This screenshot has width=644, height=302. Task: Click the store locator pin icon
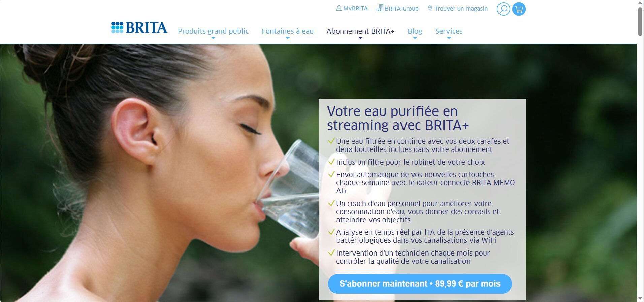point(430,8)
